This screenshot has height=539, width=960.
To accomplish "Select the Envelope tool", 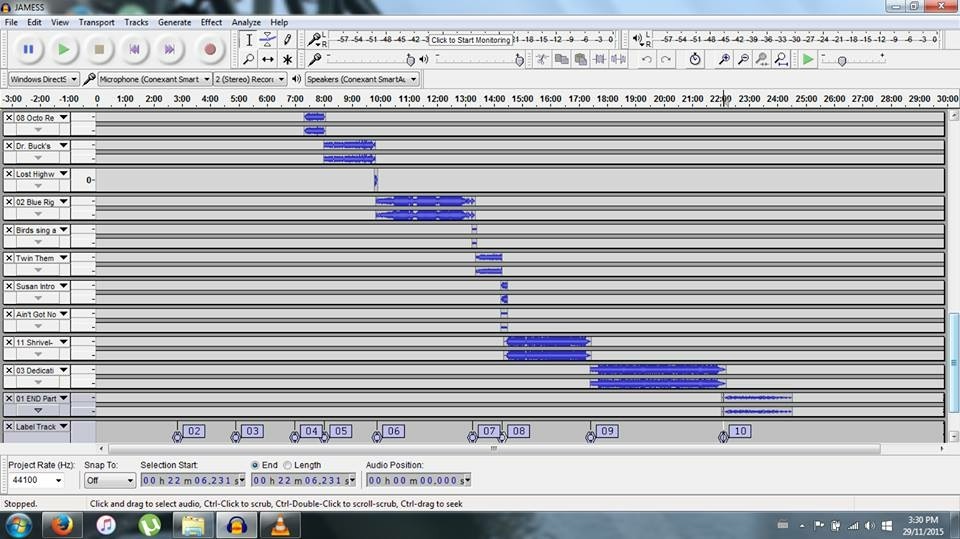I will [268, 40].
